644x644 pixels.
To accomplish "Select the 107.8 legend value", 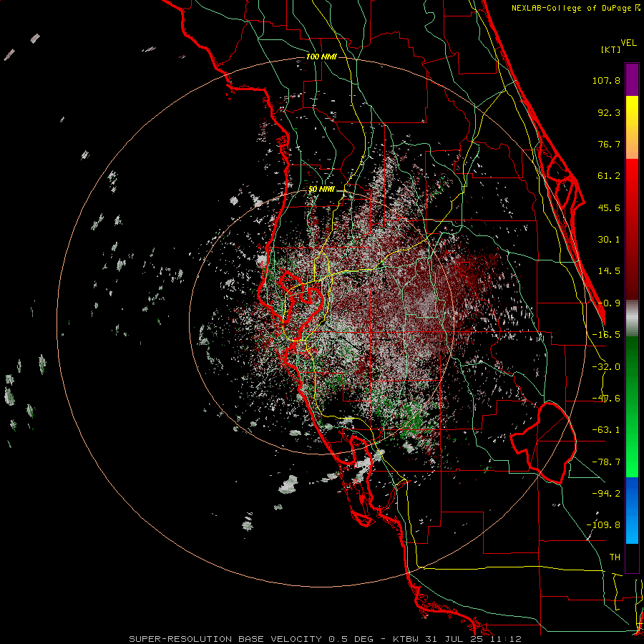I will pos(606,80).
